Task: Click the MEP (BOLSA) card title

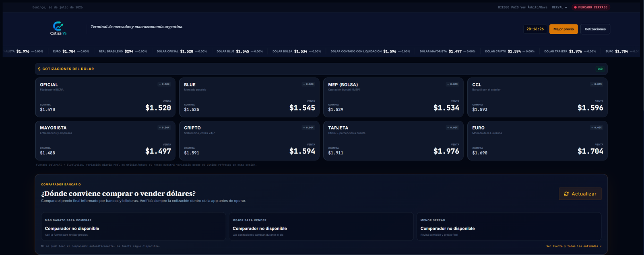Action: pos(343,84)
